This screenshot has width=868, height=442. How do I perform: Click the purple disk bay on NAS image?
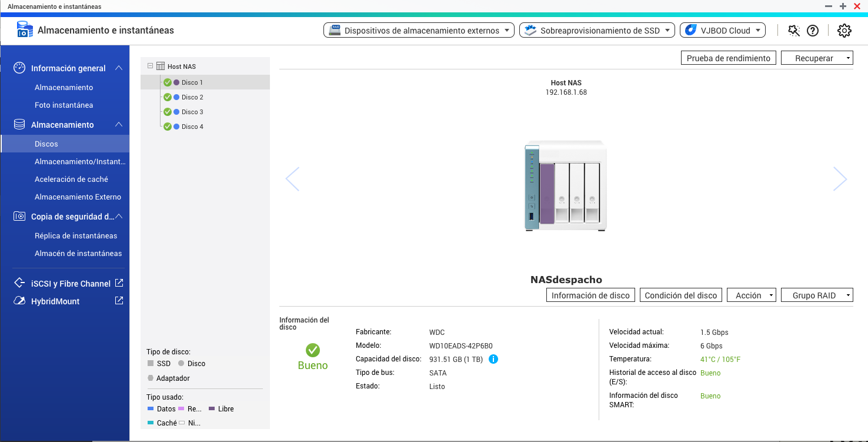(547, 193)
